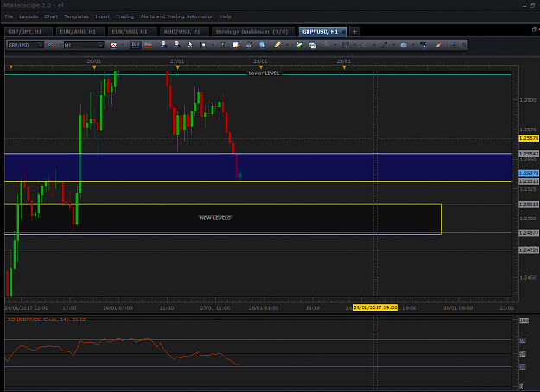Click the zoom out magnifier icon
Screen dimensions: 540x392
[177, 45]
